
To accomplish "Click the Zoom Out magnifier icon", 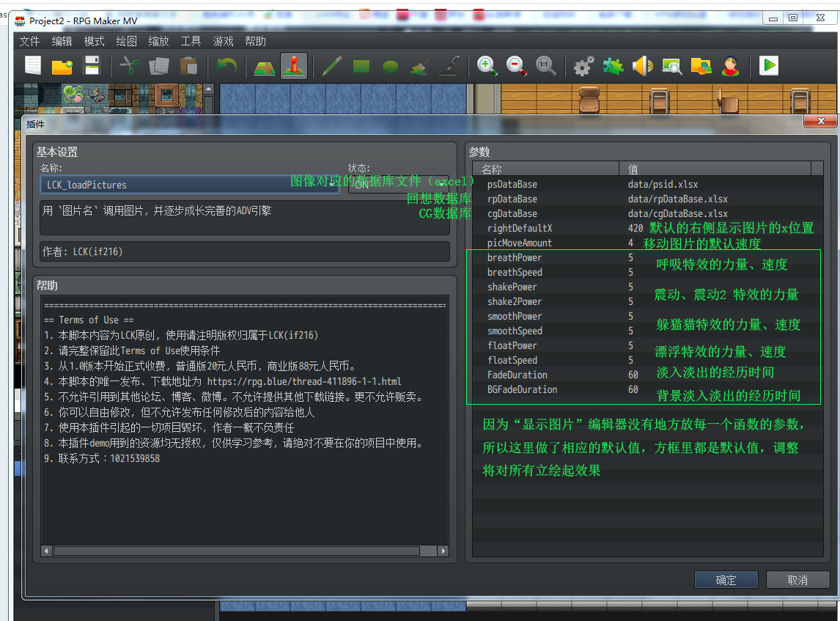I will pyautogui.click(x=517, y=66).
